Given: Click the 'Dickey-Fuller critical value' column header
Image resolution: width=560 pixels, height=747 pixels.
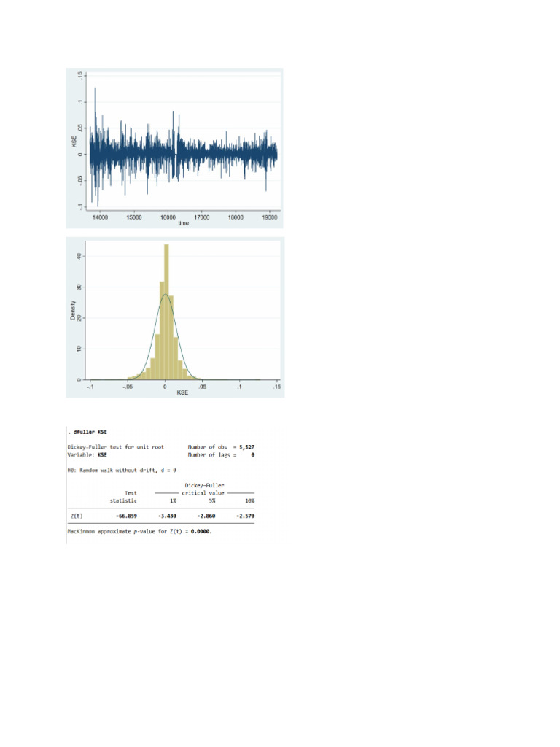Looking at the screenshot, I should [x=204, y=489].
